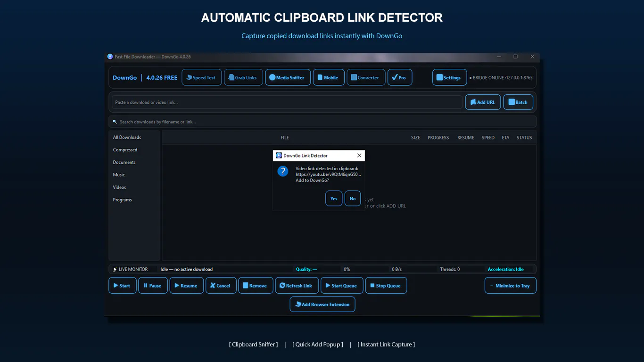Click the search downloads field
This screenshot has width=644, height=362.
(322, 122)
